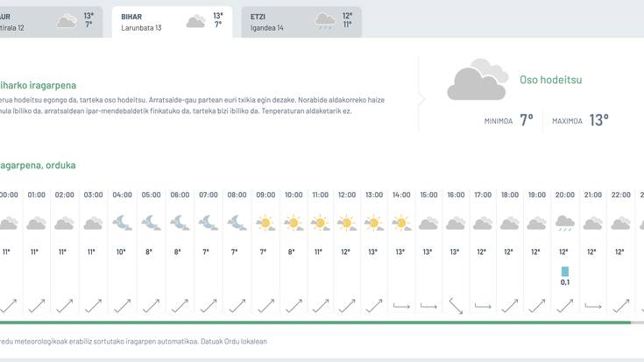Click the 22:00 cloudy weather icon
Viewport: 644px width, 362px height.
tap(620, 224)
